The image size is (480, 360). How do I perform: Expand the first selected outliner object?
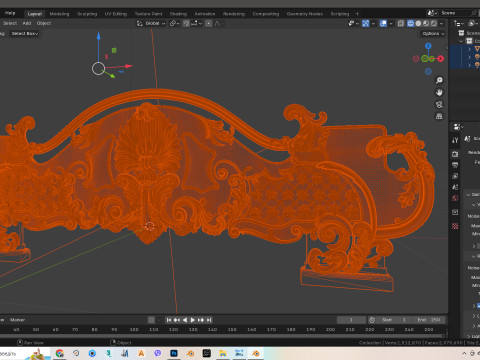coord(469,49)
